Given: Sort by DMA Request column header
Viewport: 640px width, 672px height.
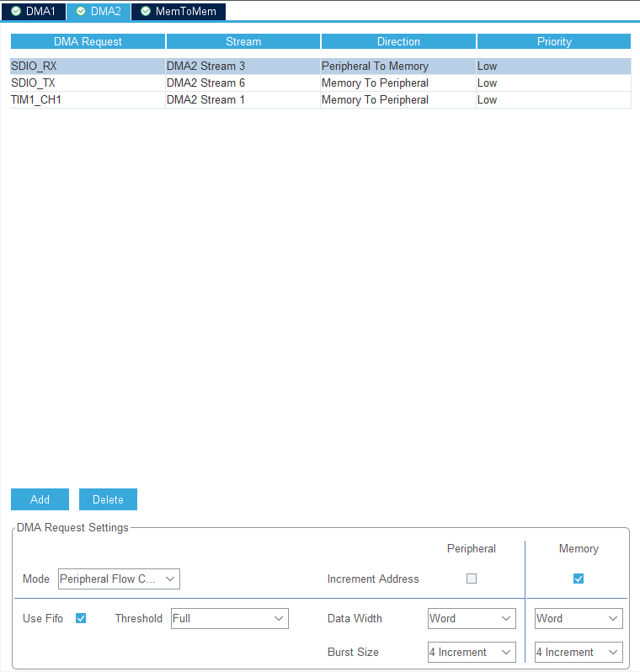Looking at the screenshot, I should click(x=88, y=41).
